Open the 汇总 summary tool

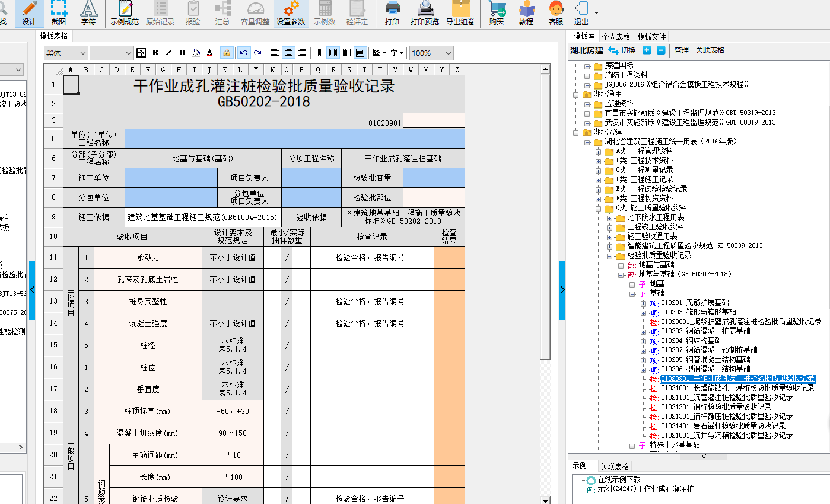222,14
